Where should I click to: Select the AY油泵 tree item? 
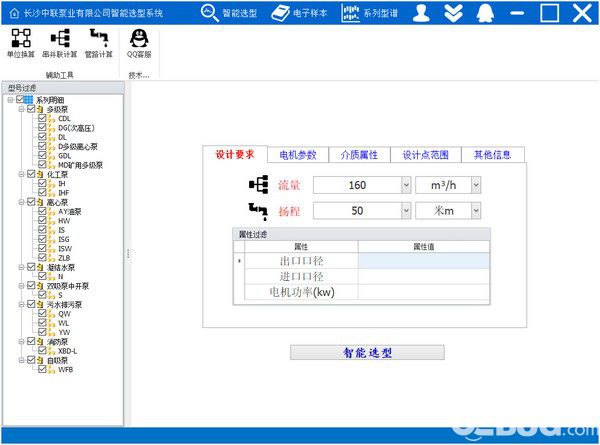coord(70,211)
